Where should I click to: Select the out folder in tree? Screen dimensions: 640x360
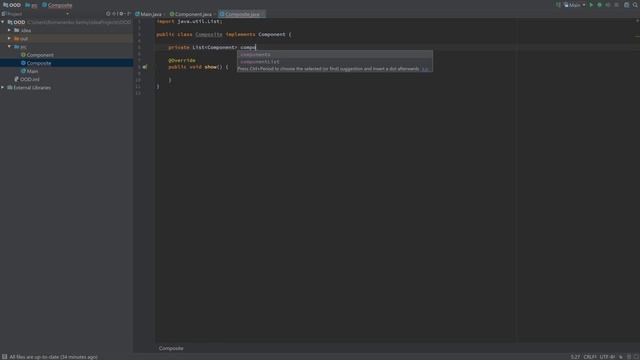coord(21,38)
